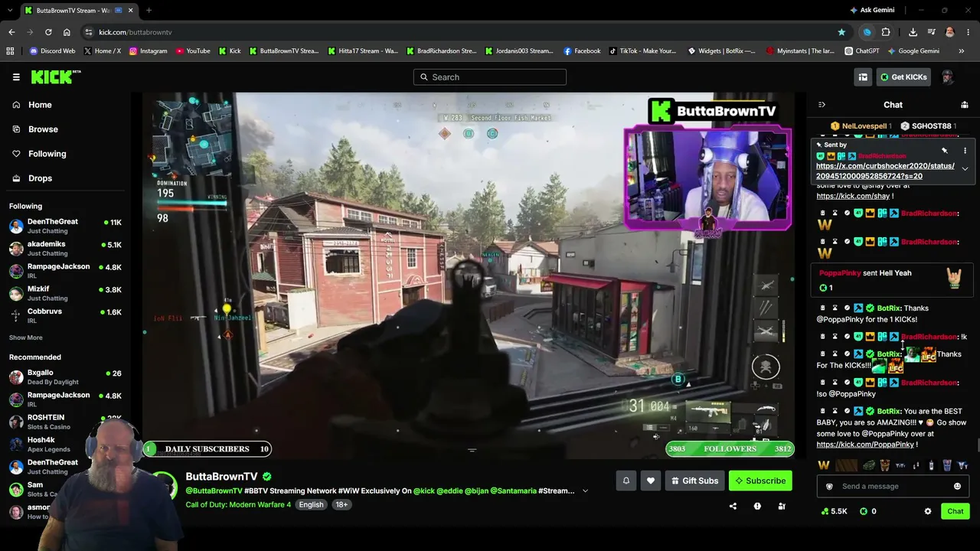Image resolution: width=980 pixels, height=551 pixels.
Task: Collapse the chat panel
Action: pos(822,105)
